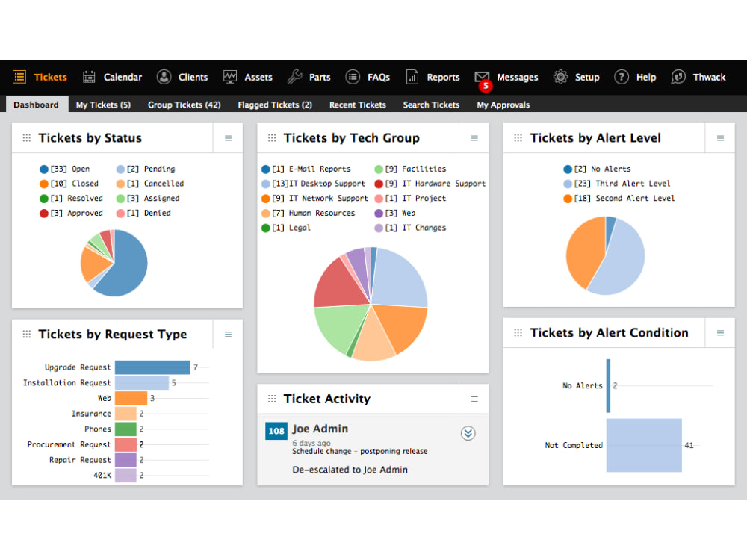Open ticket number 108
The height and width of the screenshot is (560, 747).
pyautogui.click(x=276, y=431)
